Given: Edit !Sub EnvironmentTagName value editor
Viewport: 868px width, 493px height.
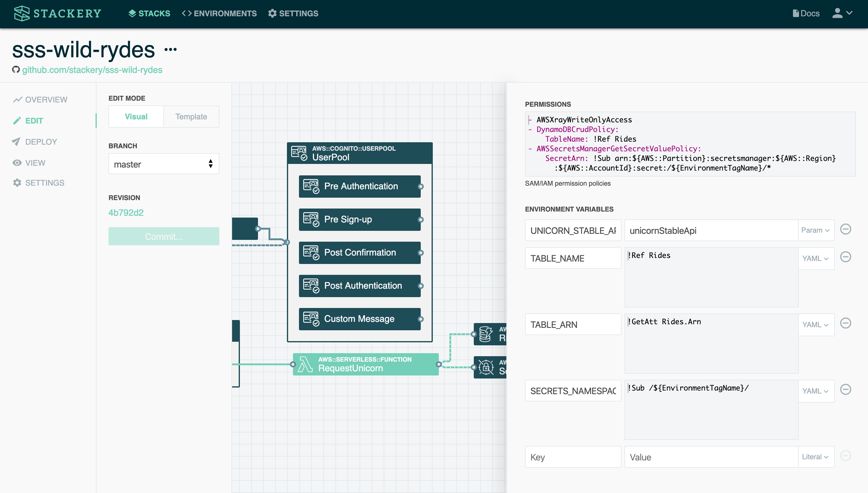Looking at the screenshot, I should [711, 410].
